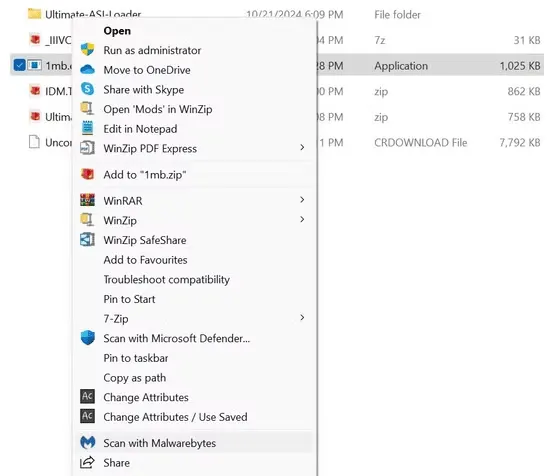Click the WinZip PDF Express icon
Viewport: 551px width, 476px height.
pos(87,148)
